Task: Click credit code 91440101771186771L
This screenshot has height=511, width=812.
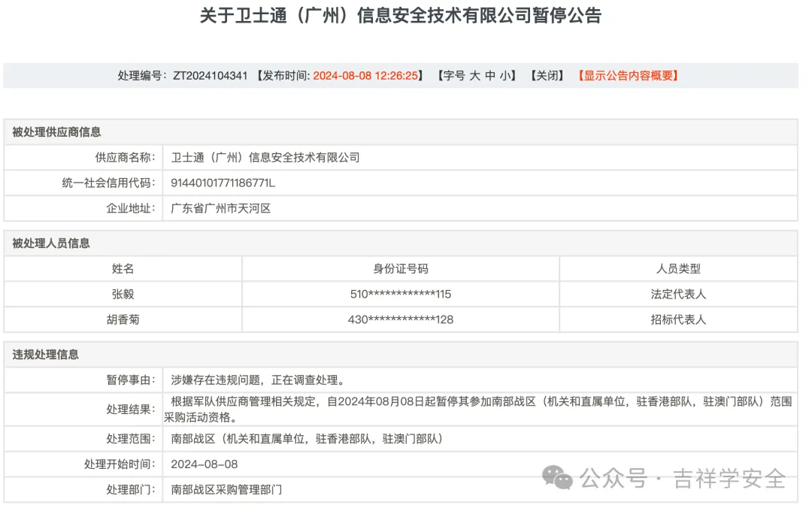Action: (x=223, y=183)
